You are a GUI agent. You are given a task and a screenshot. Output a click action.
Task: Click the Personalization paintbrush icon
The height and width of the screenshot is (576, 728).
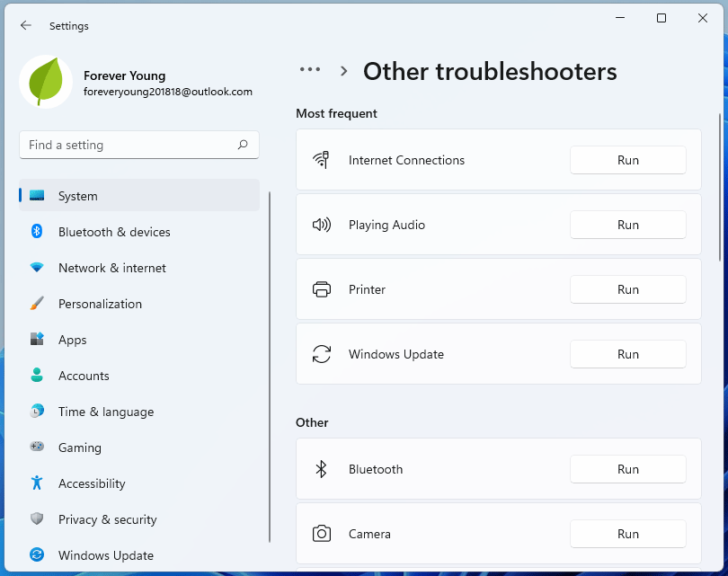(x=37, y=303)
